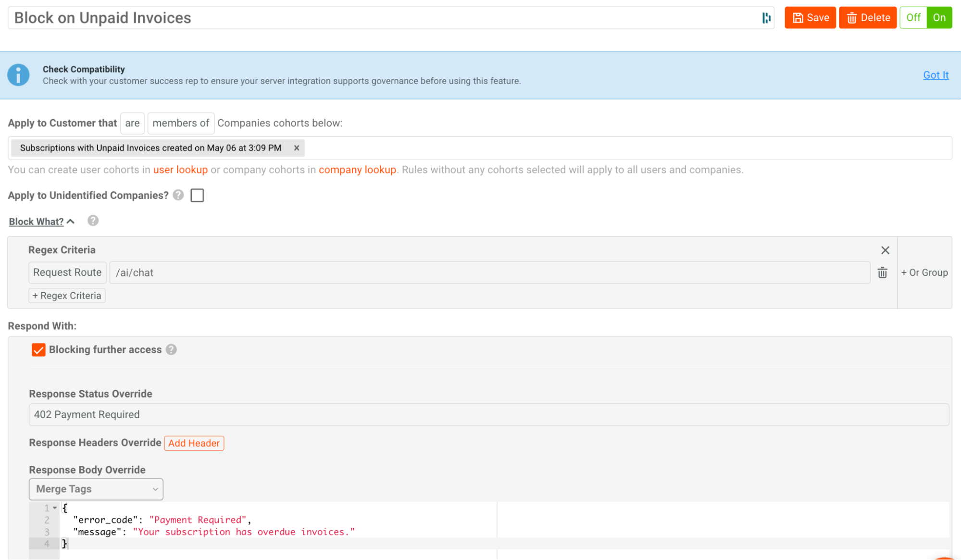Switch the rule toggle to Off

coord(912,17)
